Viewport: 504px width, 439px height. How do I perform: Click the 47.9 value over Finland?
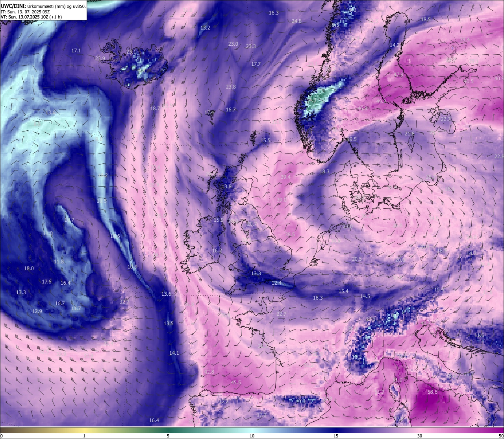pos(398,74)
